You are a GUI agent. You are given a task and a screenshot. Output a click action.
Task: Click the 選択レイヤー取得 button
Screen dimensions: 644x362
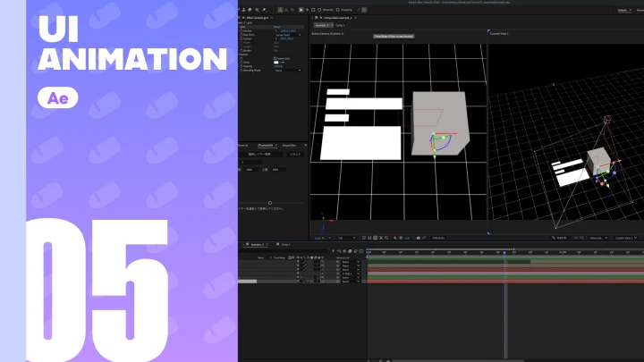[259, 155]
